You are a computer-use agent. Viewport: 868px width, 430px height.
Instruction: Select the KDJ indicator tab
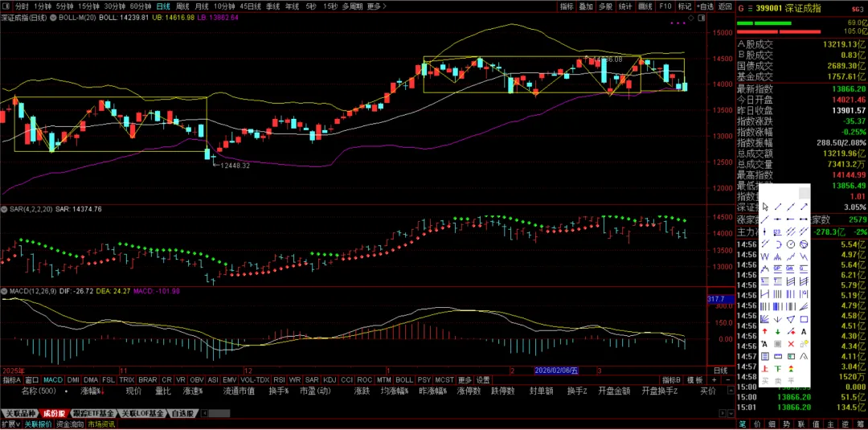[330, 380]
